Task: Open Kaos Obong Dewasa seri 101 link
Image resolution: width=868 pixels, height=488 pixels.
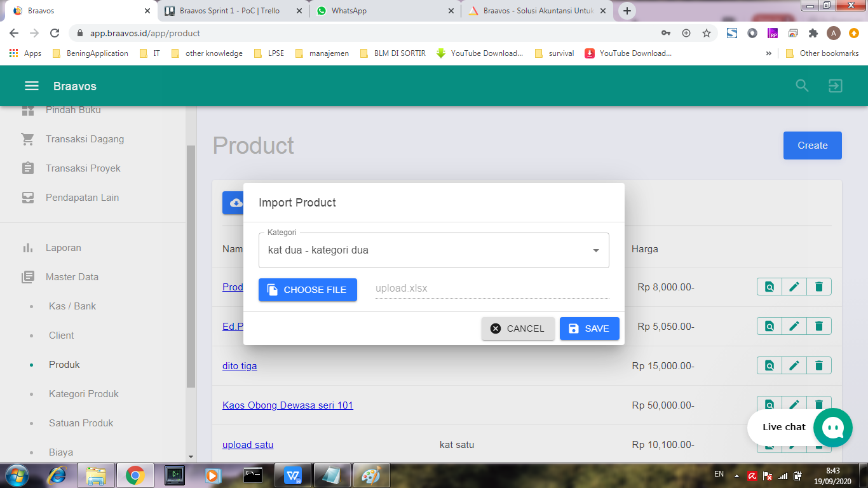Action: coord(287,405)
